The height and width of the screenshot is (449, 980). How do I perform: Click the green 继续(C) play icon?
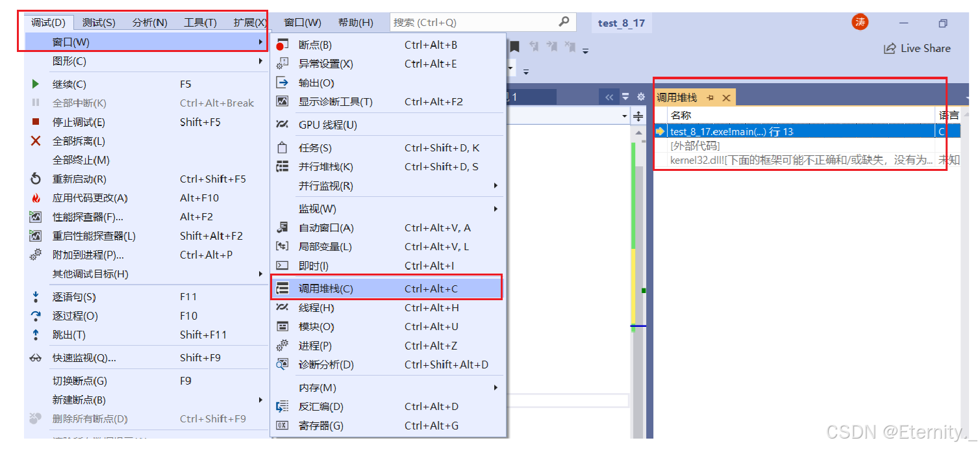(x=36, y=84)
